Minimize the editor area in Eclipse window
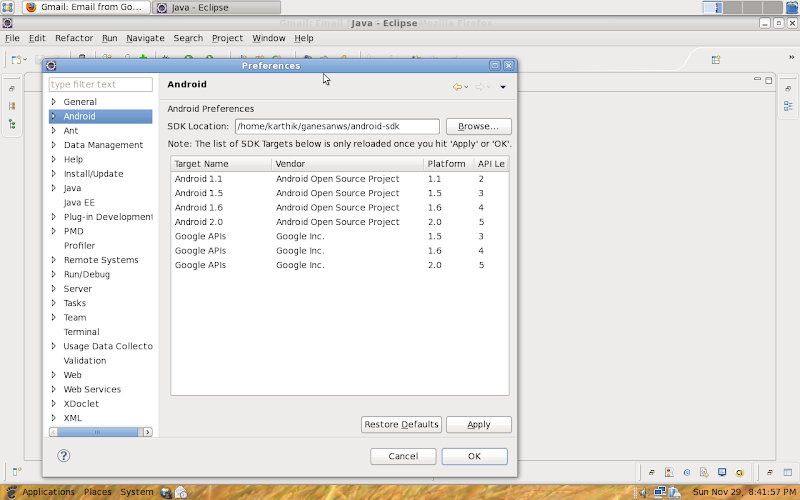800x500 pixels. tap(757, 80)
